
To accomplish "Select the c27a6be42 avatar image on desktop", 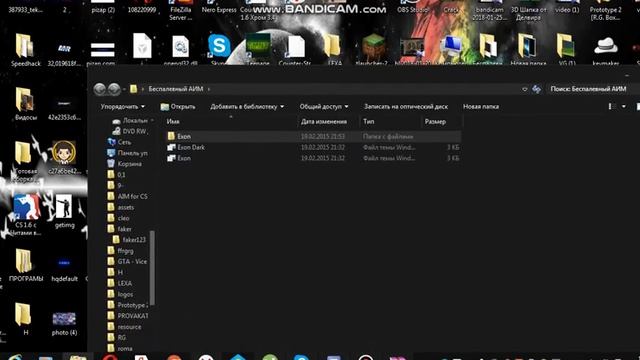I will (x=64, y=157).
